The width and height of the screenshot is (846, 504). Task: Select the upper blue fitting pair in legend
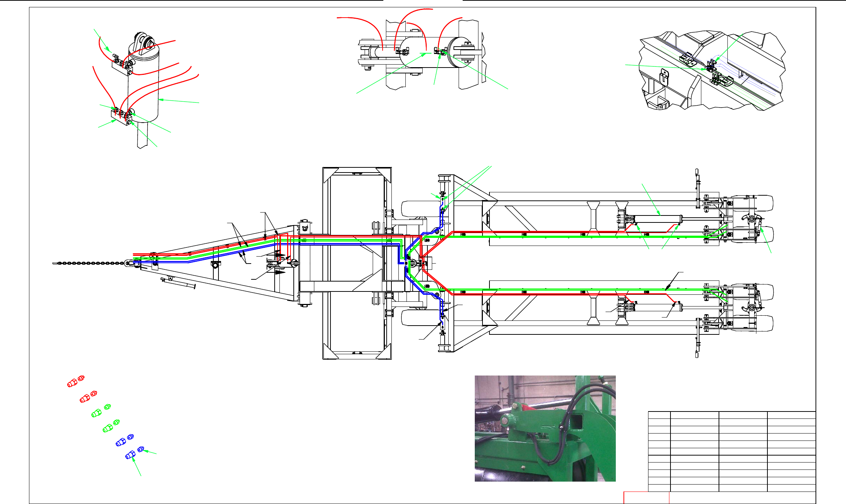124,440
